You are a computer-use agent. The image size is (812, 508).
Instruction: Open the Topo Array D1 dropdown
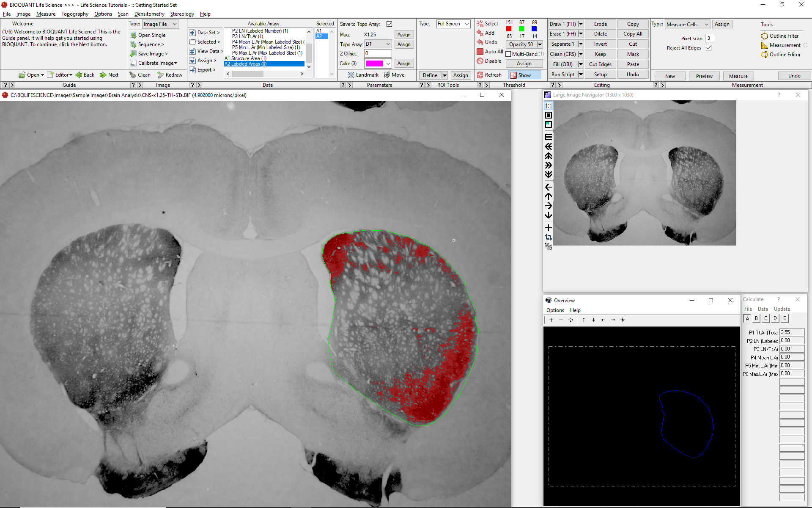(x=388, y=44)
